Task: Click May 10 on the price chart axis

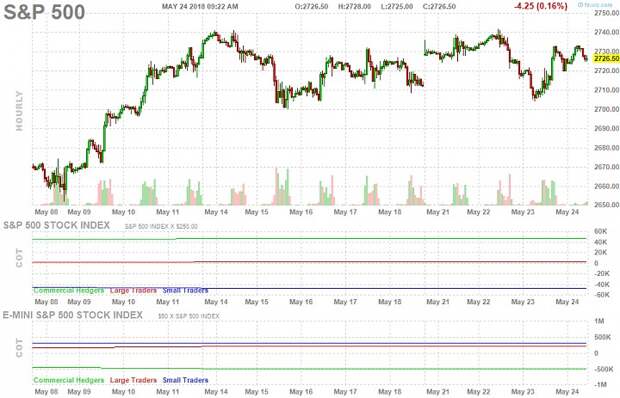Action: [x=123, y=212]
